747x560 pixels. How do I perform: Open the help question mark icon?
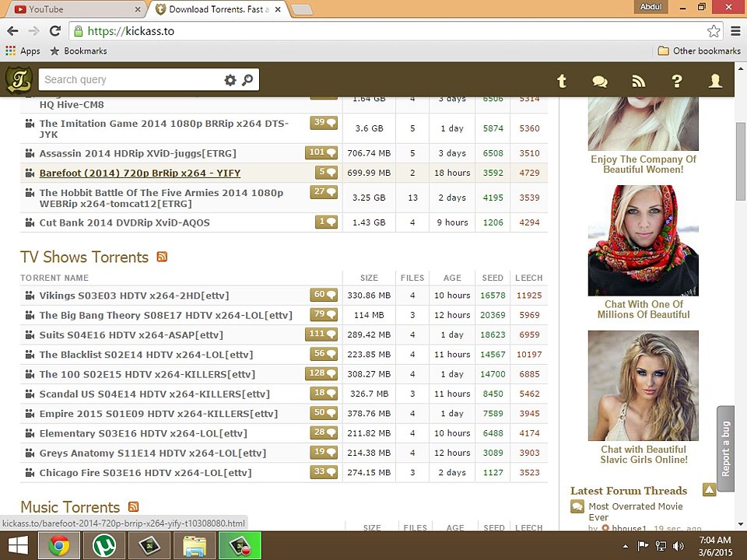[677, 82]
